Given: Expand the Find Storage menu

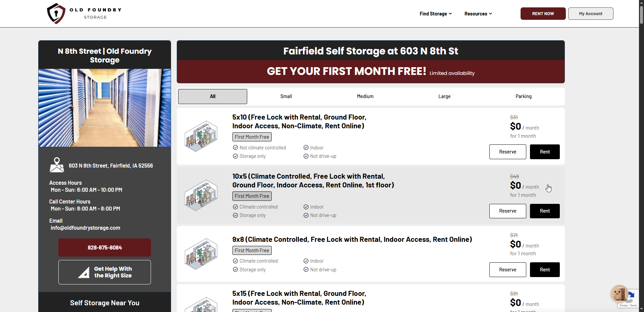Looking at the screenshot, I should coord(436,14).
